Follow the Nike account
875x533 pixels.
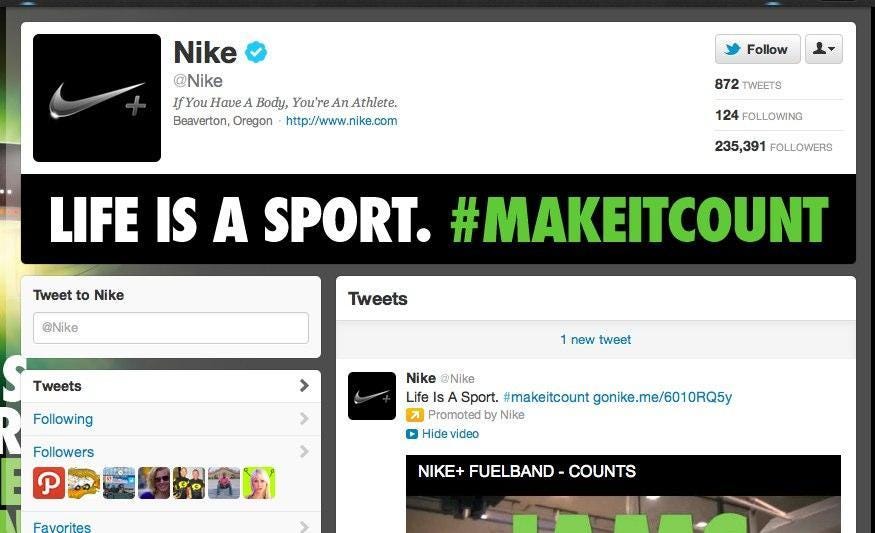[757, 49]
